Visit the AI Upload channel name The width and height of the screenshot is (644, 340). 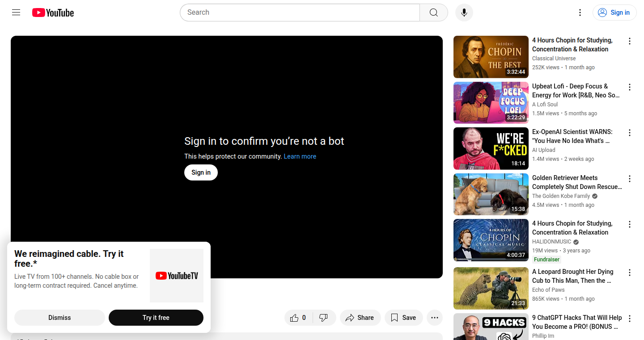543,150
